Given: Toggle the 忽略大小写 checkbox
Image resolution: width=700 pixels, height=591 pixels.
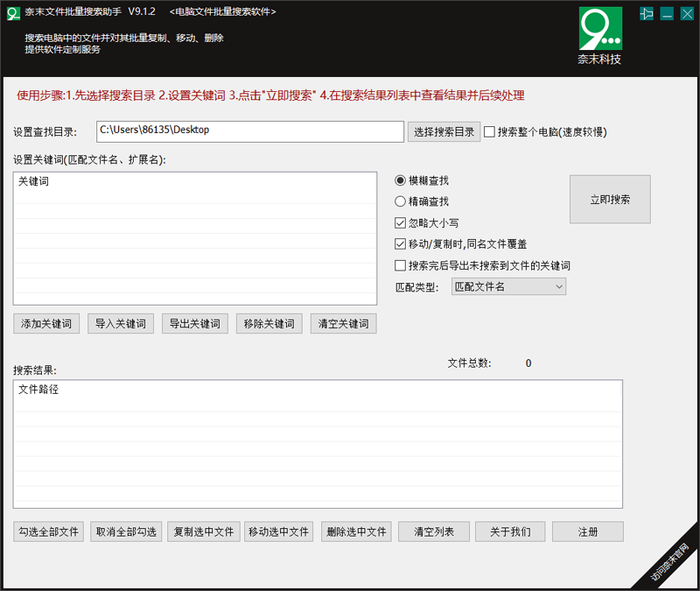Looking at the screenshot, I should (x=401, y=222).
